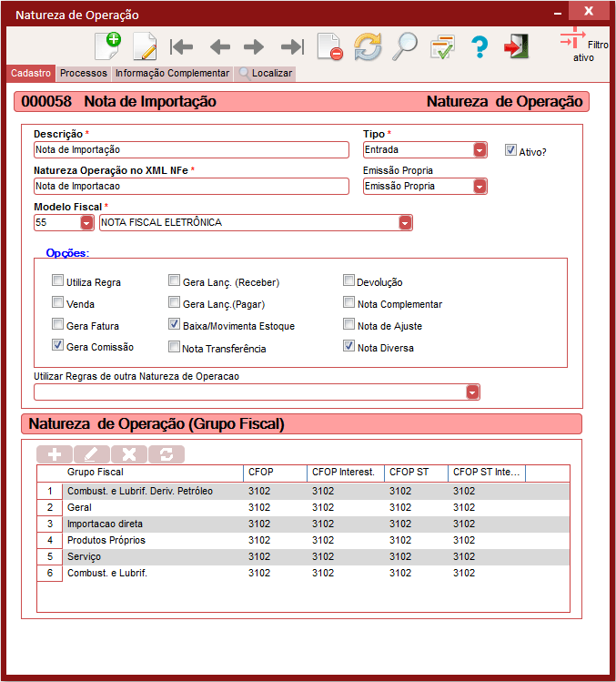Select row Combust. e Lubrif. Deriv. Petróleo
This screenshot has width=616, height=682.
pos(303,492)
